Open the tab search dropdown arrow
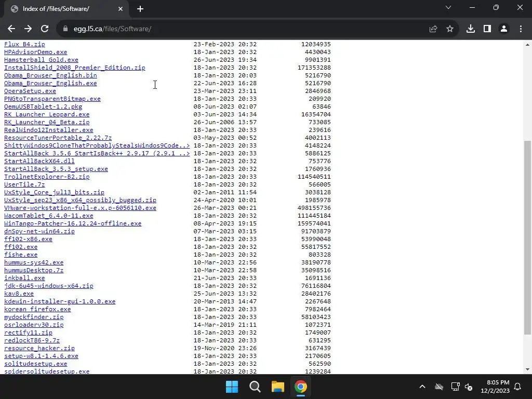The image size is (532, 399). [448, 7]
